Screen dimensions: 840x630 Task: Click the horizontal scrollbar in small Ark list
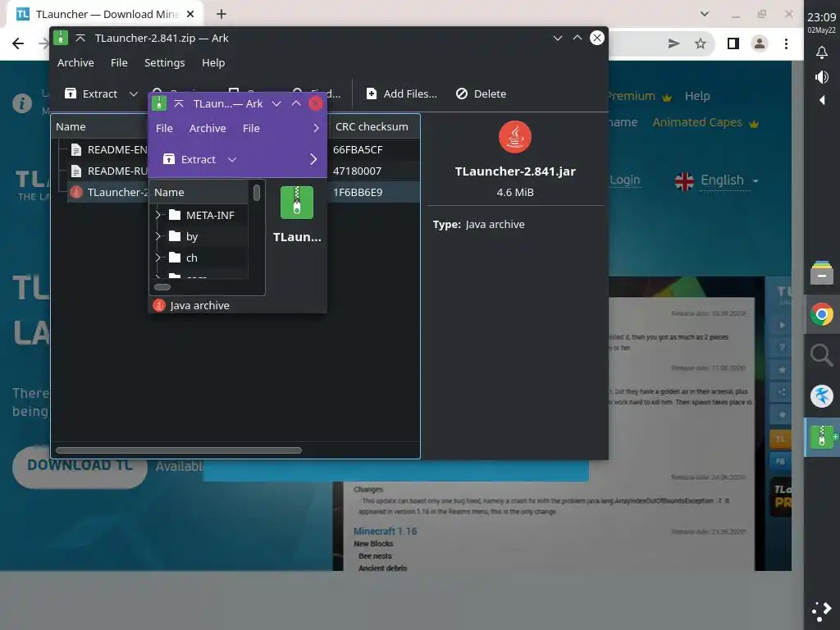pyautogui.click(x=162, y=287)
